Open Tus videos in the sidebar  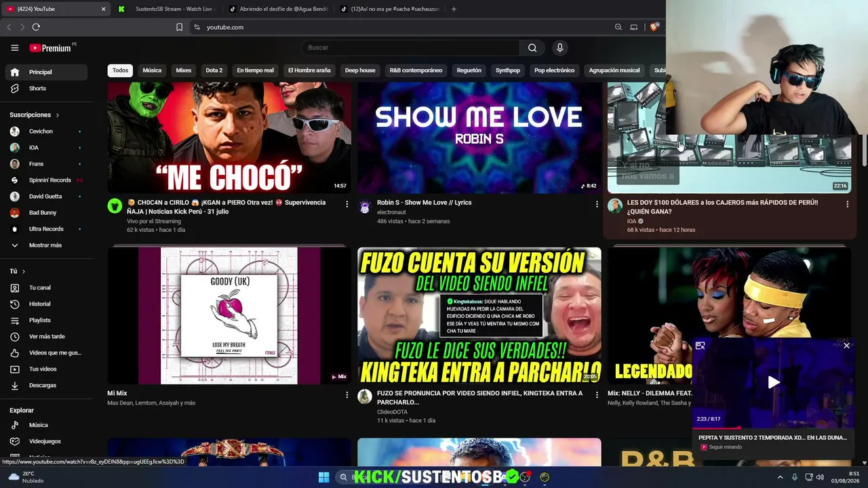[x=46, y=369]
